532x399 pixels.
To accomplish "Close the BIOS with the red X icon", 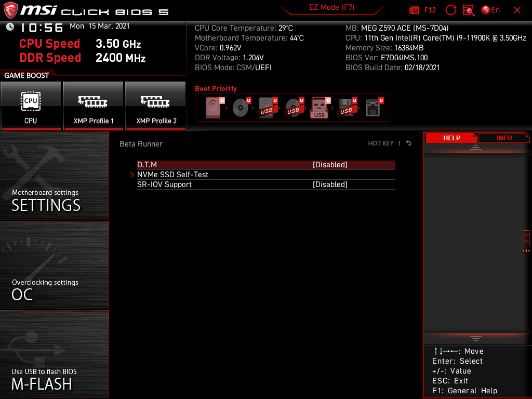I will (x=517, y=10).
